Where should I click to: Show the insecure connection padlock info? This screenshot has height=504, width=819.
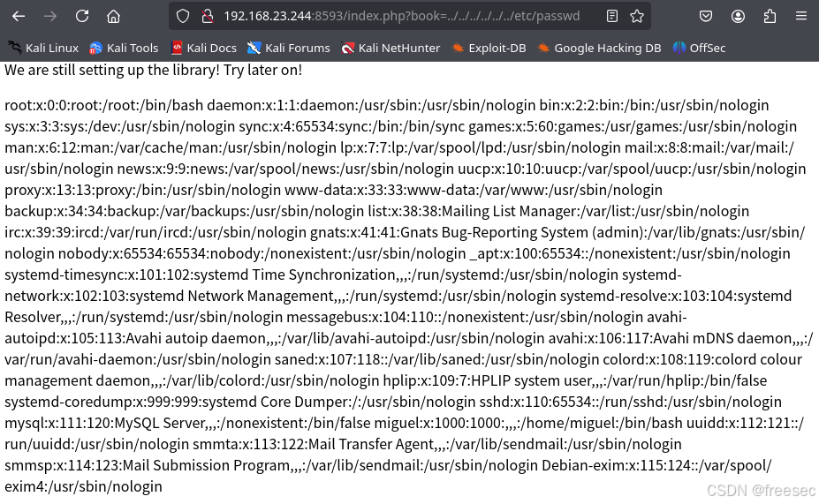(207, 16)
